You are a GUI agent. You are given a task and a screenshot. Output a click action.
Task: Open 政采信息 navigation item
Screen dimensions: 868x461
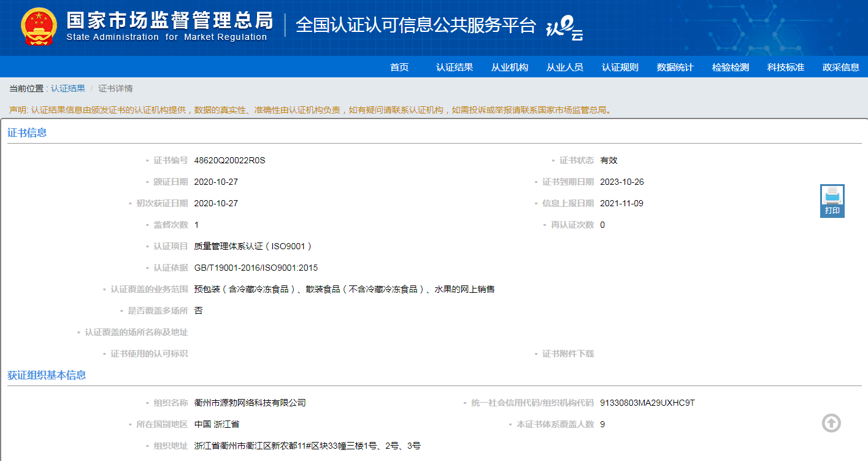tap(841, 68)
